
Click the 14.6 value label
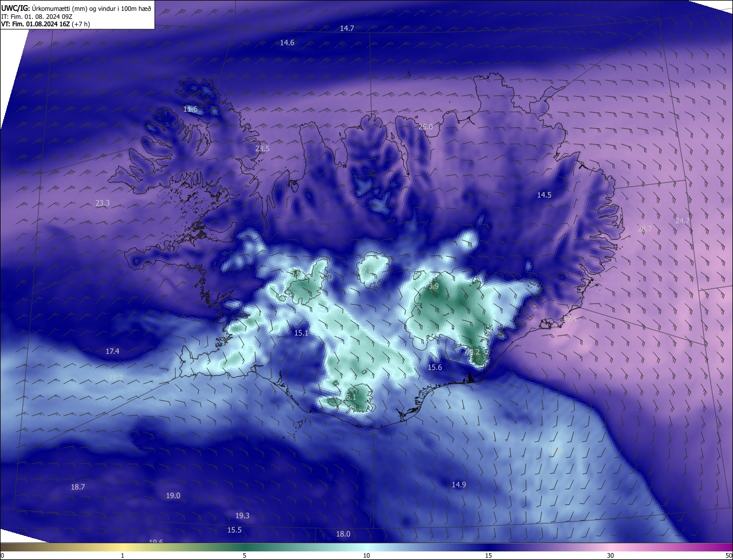[287, 42]
